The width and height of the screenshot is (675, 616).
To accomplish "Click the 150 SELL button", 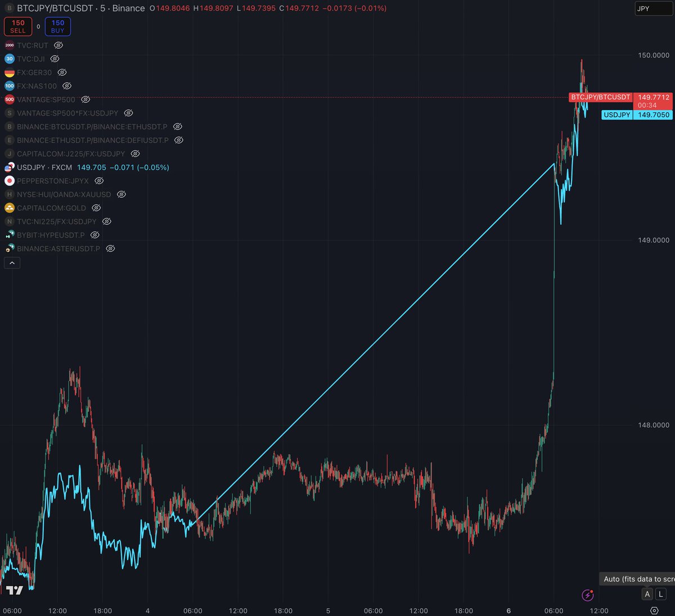I will [x=18, y=26].
